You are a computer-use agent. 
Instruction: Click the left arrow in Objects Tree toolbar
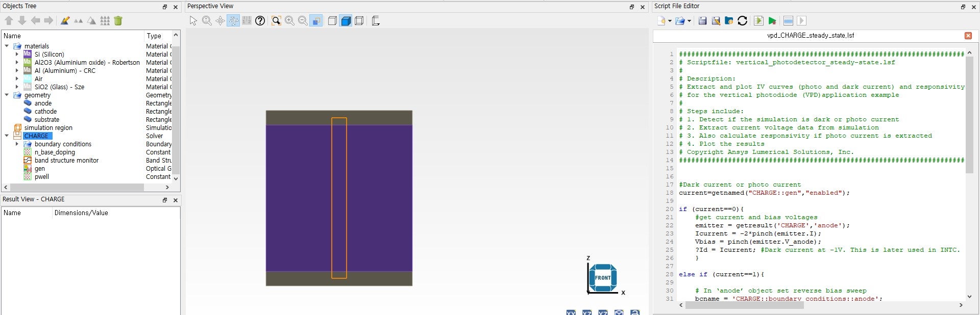(x=35, y=20)
